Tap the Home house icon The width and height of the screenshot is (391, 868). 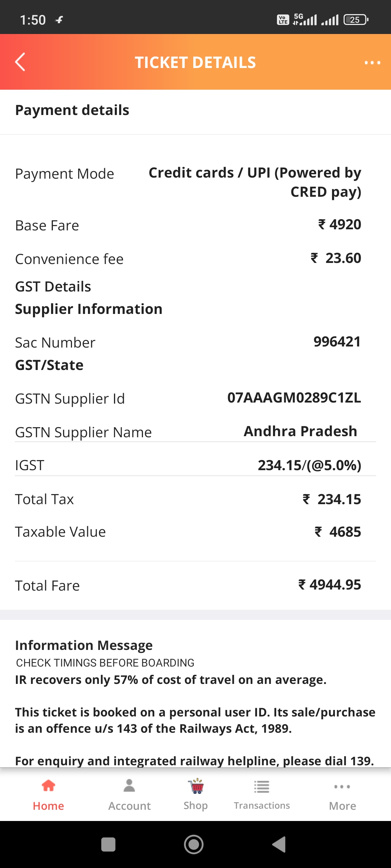click(x=49, y=786)
